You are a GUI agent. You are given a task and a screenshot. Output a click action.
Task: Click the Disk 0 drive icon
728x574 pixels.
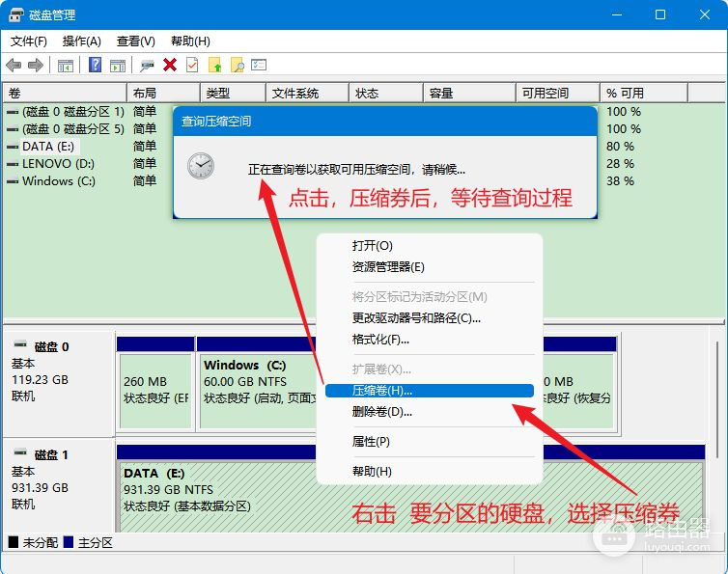(20, 344)
